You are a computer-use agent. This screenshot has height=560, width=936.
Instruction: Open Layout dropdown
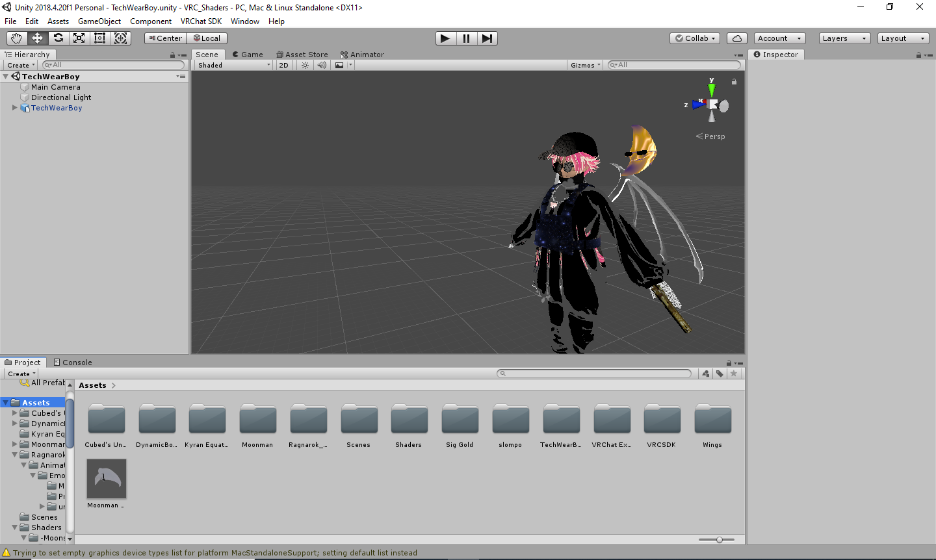(x=903, y=38)
